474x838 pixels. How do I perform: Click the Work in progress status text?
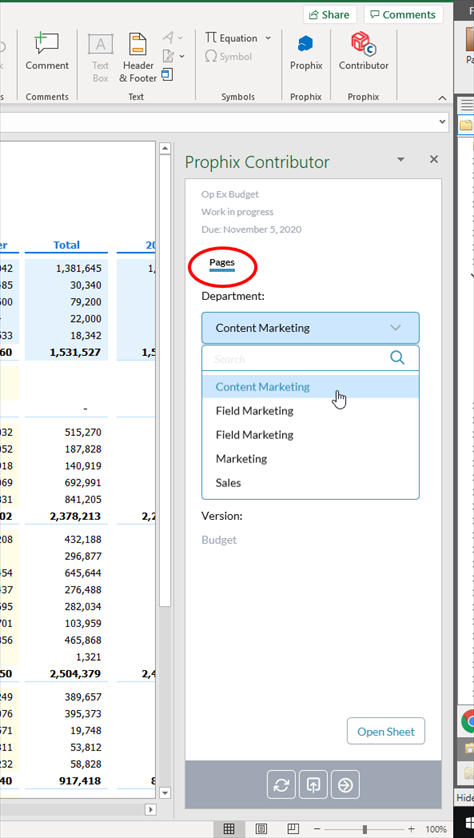(237, 212)
